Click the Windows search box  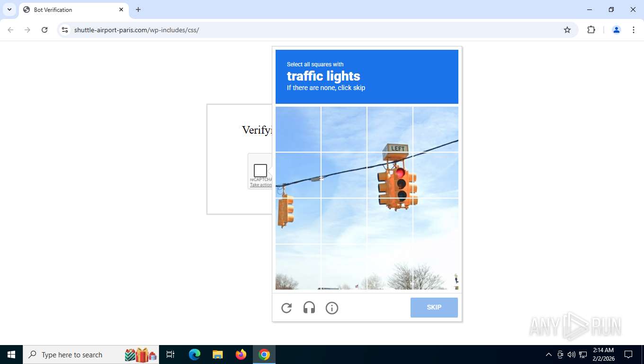click(91, 355)
